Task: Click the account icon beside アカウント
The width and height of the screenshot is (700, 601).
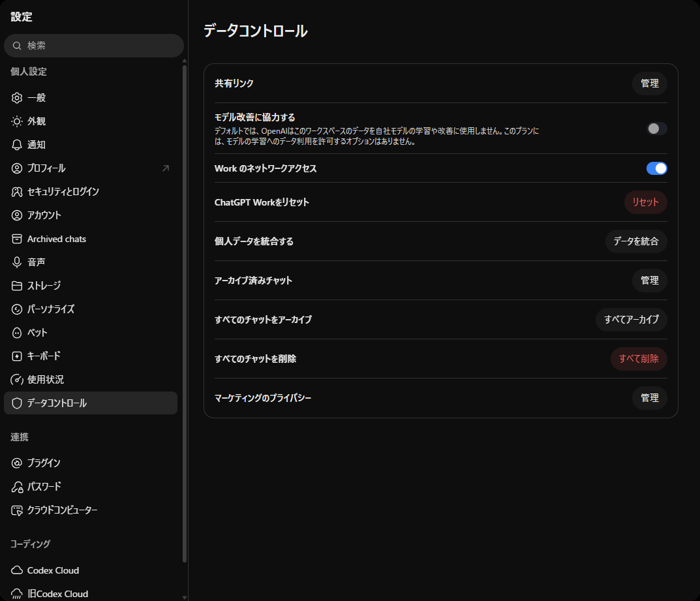Action: pos(17,215)
